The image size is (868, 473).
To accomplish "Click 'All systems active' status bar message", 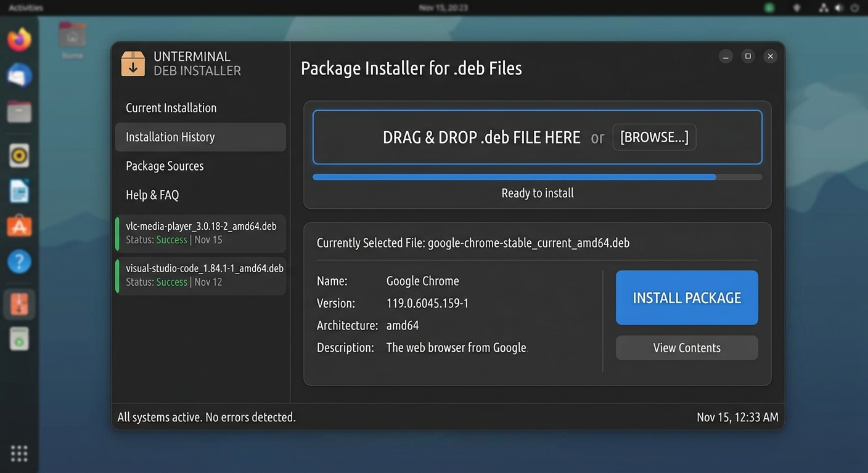I will point(207,417).
